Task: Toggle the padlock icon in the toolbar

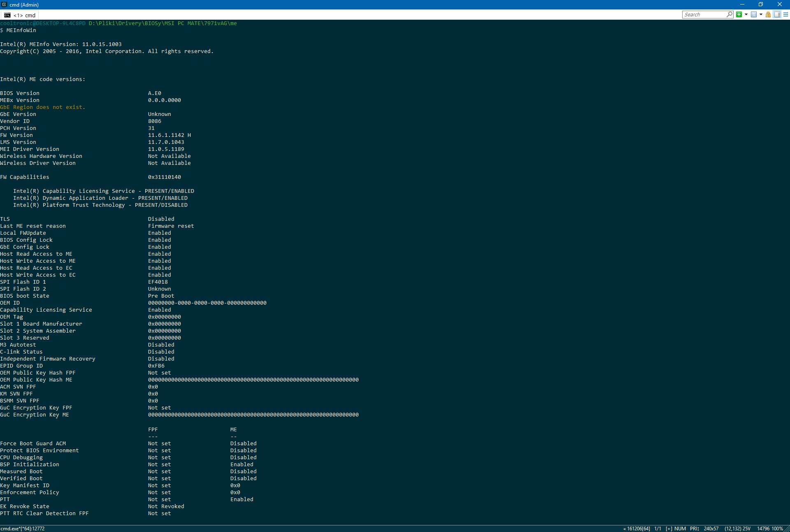Action: pyautogui.click(x=768, y=14)
